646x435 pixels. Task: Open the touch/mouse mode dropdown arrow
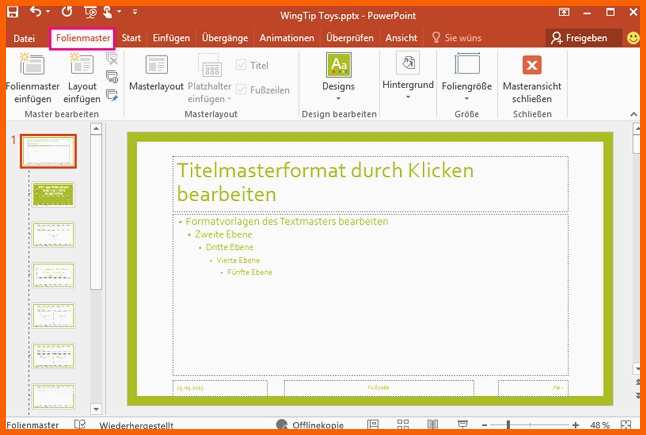(x=119, y=12)
